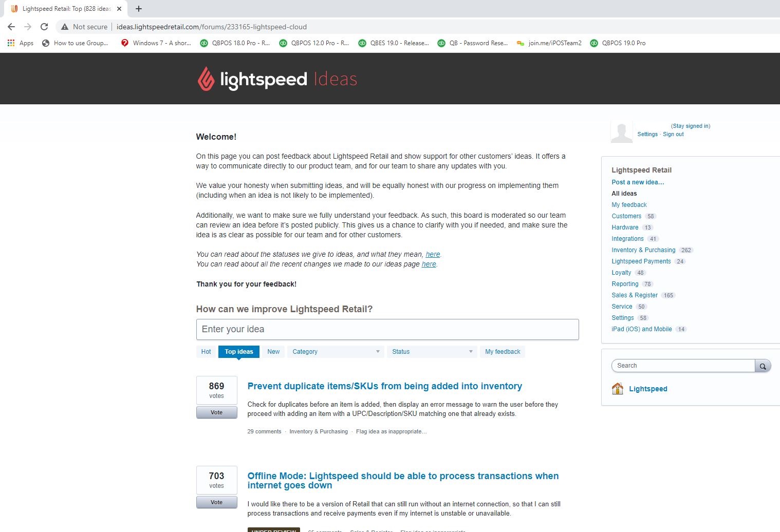
Task: Open the My feedback tab
Action: coord(503,352)
